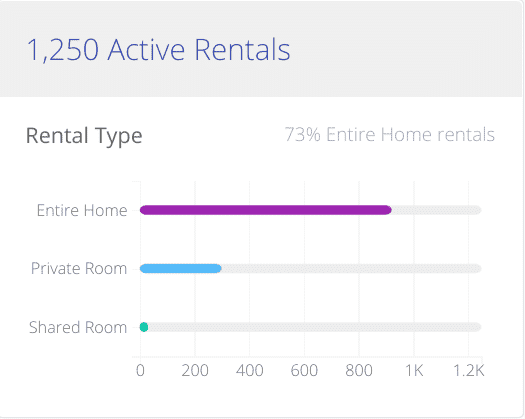525x419 pixels.
Task: Click the green Shared Room dot
Action: coord(144,327)
